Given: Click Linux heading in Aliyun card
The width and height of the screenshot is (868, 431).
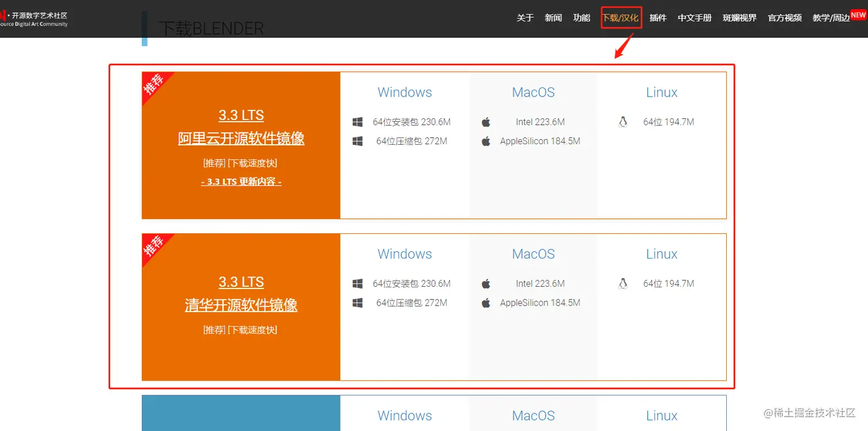Looking at the screenshot, I should (x=662, y=93).
